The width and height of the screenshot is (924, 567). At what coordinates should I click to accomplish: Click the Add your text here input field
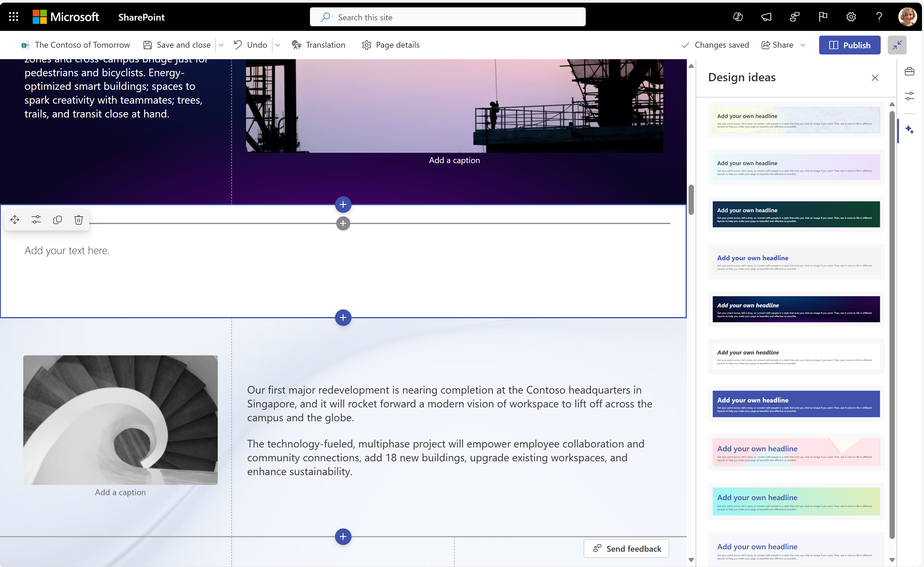pos(67,250)
